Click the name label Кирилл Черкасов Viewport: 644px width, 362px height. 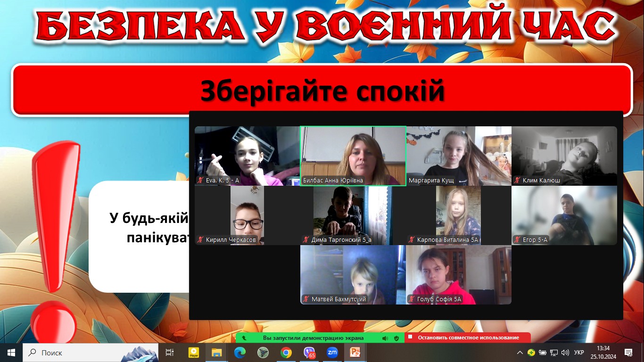[x=231, y=240]
